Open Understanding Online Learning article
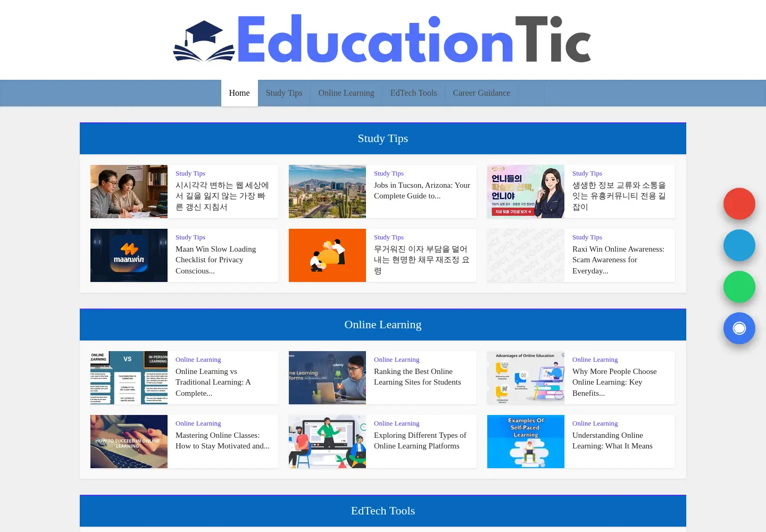 (612, 440)
